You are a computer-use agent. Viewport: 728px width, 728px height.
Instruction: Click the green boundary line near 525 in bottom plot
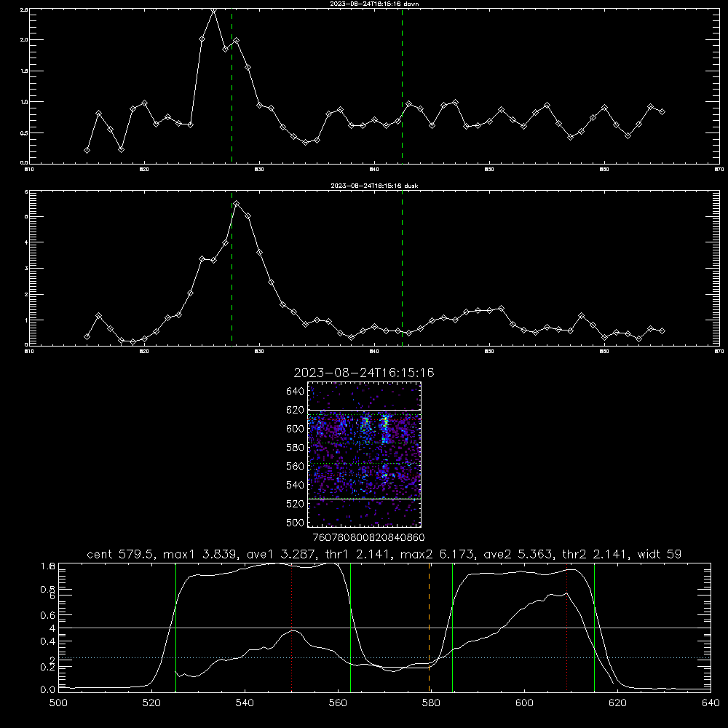(176, 627)
